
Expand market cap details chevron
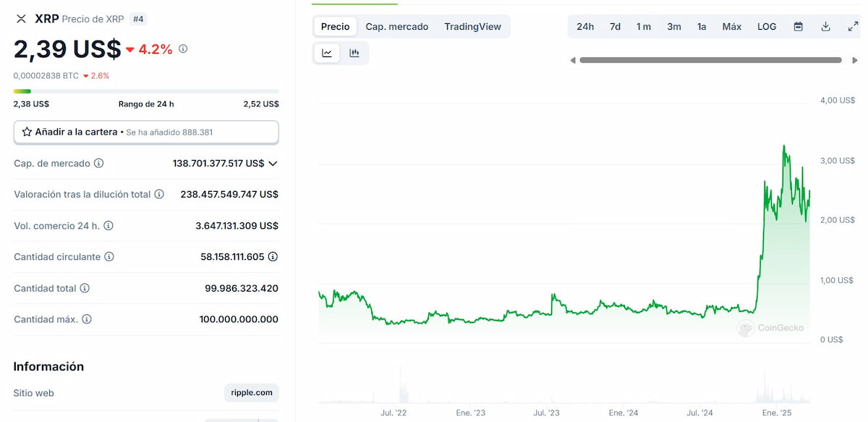click(x=273, y=164)
